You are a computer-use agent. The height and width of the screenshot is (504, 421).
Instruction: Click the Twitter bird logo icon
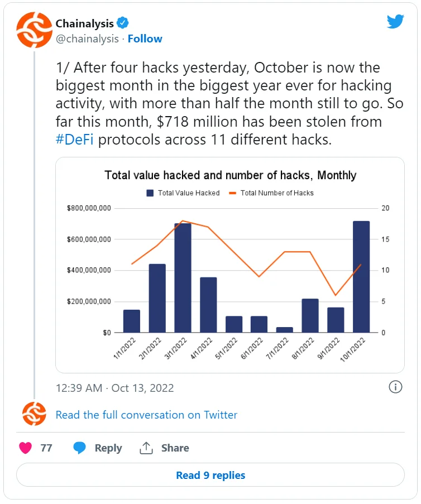click(x=396, y=22)
